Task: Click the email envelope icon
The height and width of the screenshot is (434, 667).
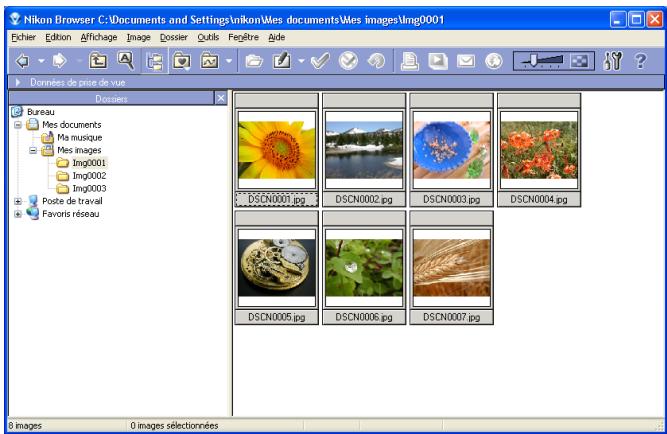Action: click(466, 61)
